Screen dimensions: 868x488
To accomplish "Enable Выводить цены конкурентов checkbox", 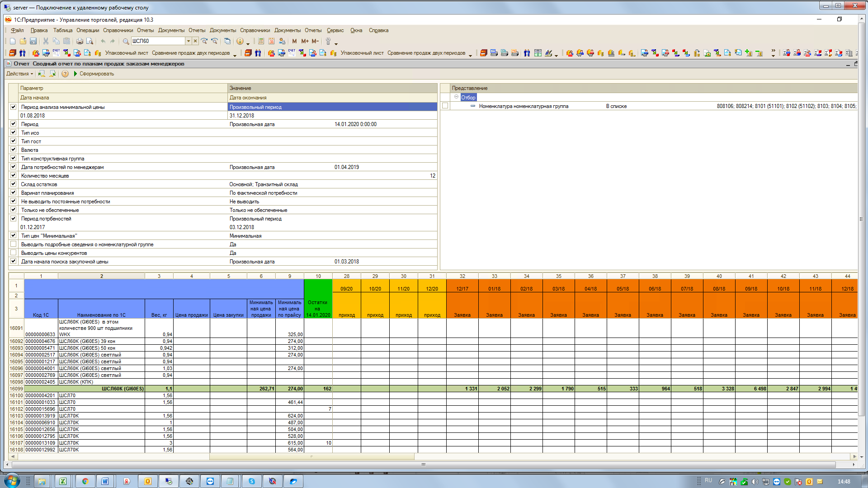I will coord(14,253).
